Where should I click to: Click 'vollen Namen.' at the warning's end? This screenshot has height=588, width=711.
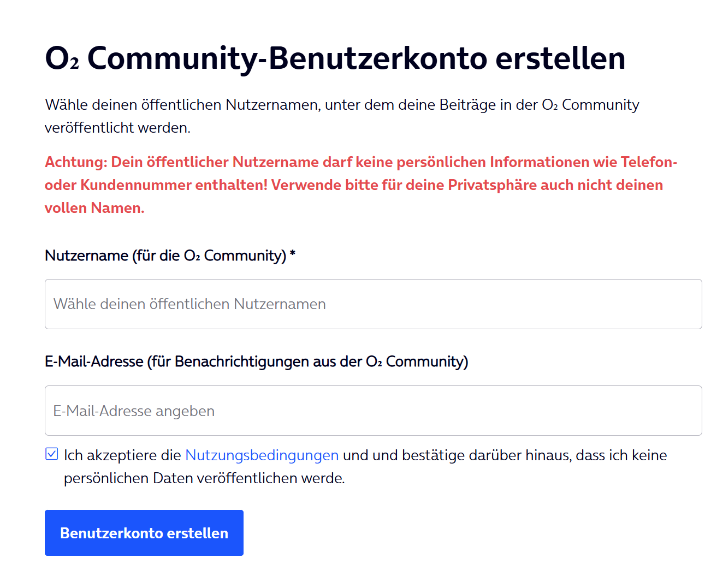(94, 208)
